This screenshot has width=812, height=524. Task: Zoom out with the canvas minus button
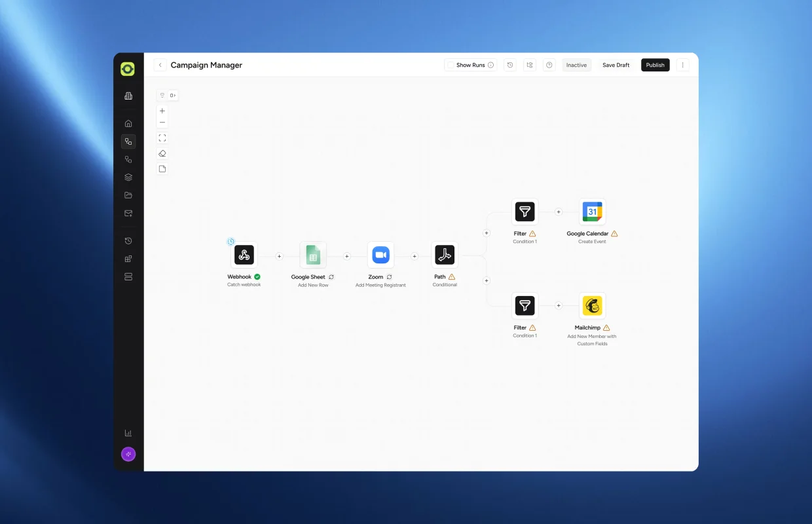pyautogui.click(x=162, y=122)
